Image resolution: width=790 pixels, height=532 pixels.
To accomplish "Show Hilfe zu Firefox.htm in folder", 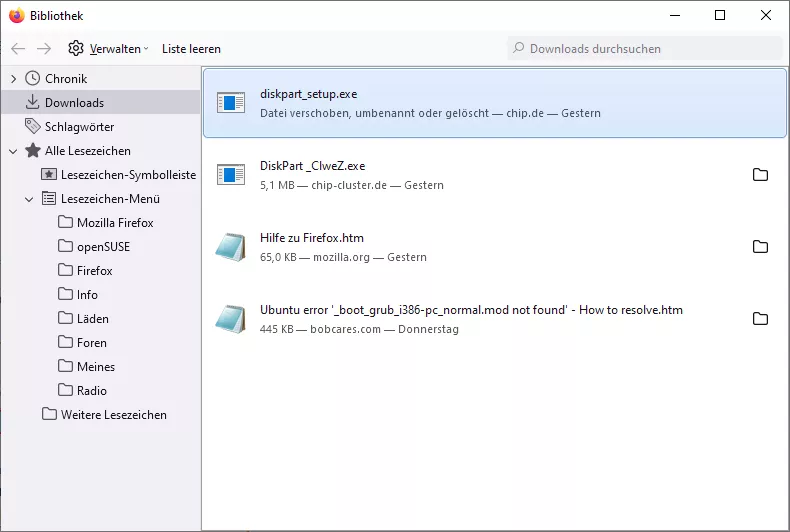I will click(x=760, y=247).
